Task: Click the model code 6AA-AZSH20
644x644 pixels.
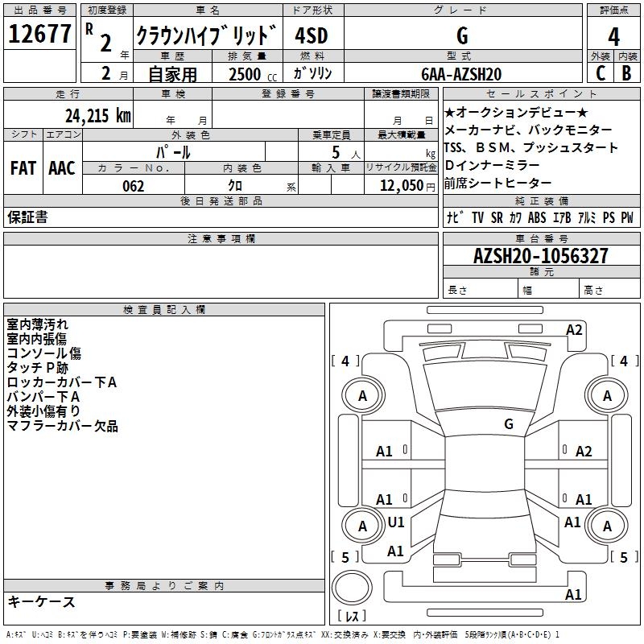Action: tap(462, 74)
